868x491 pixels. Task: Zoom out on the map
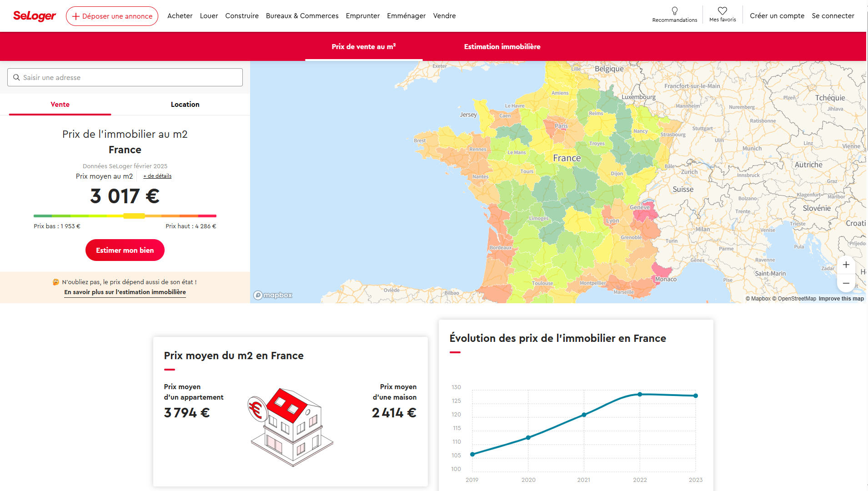coord(846,283)
